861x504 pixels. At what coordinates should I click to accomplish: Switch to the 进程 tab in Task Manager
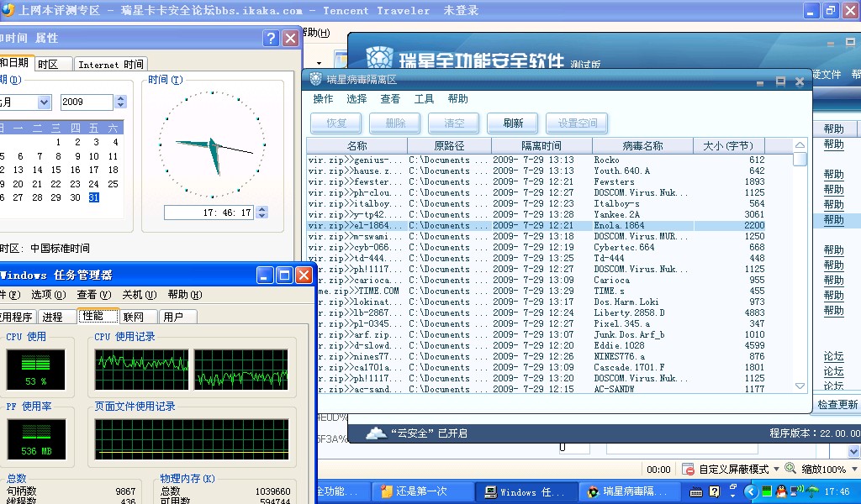coord(52,317)
